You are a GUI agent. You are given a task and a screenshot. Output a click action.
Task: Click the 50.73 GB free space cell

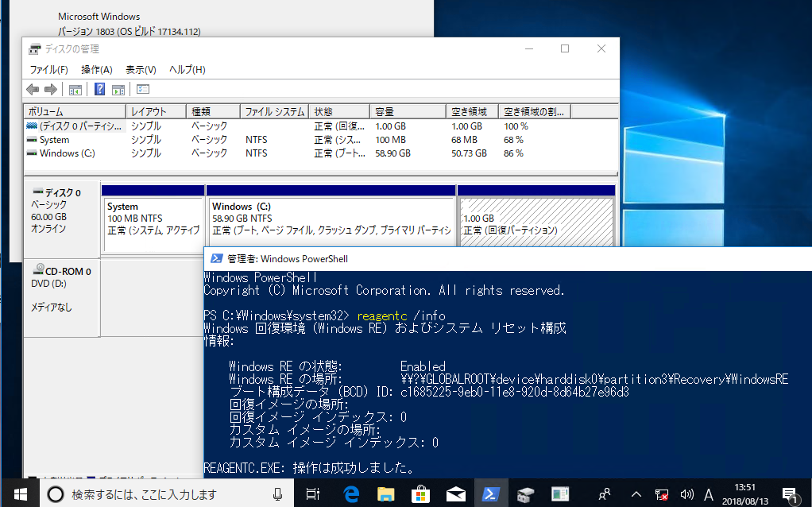point(470,153)
